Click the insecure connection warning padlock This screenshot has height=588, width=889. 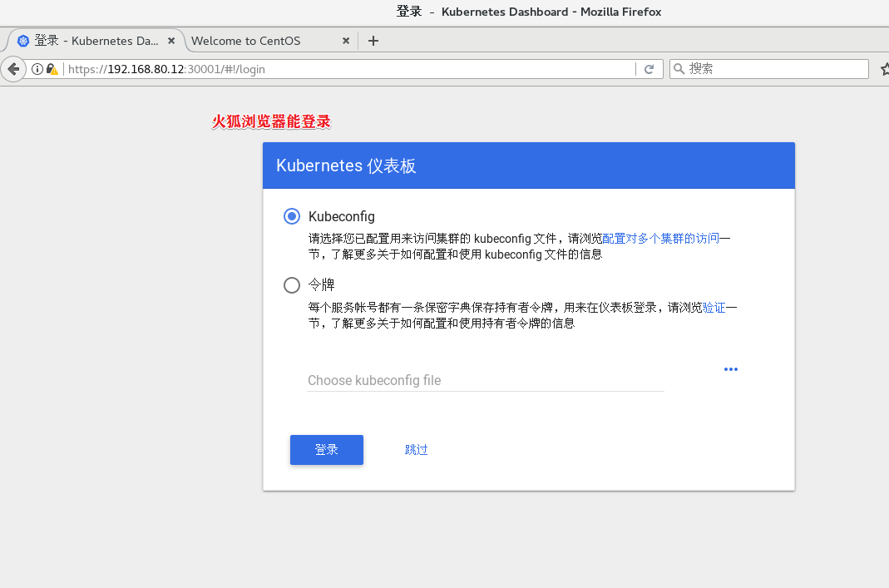(x=52, y=69)
